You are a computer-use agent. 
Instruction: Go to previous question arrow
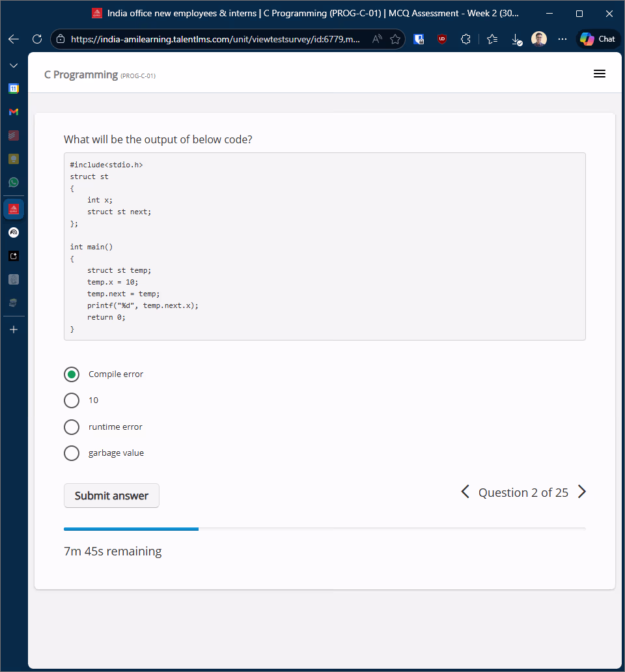coord(465,492)
